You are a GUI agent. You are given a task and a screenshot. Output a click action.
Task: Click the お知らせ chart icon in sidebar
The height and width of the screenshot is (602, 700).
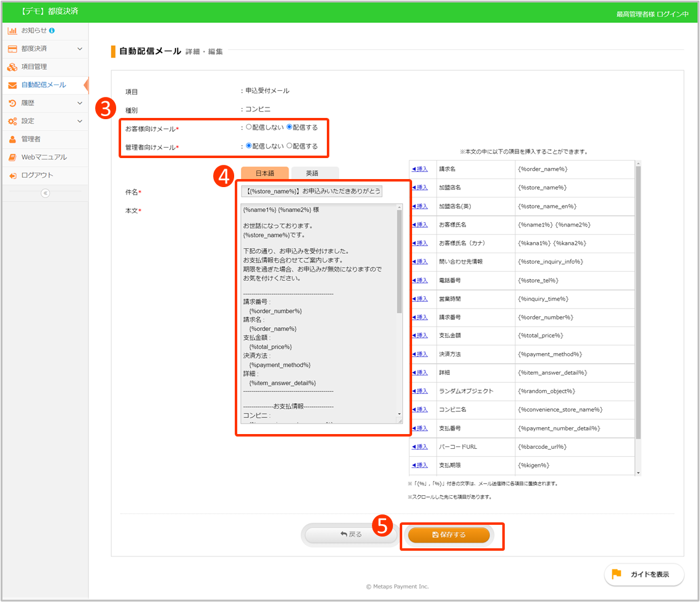tap(12, 30)
